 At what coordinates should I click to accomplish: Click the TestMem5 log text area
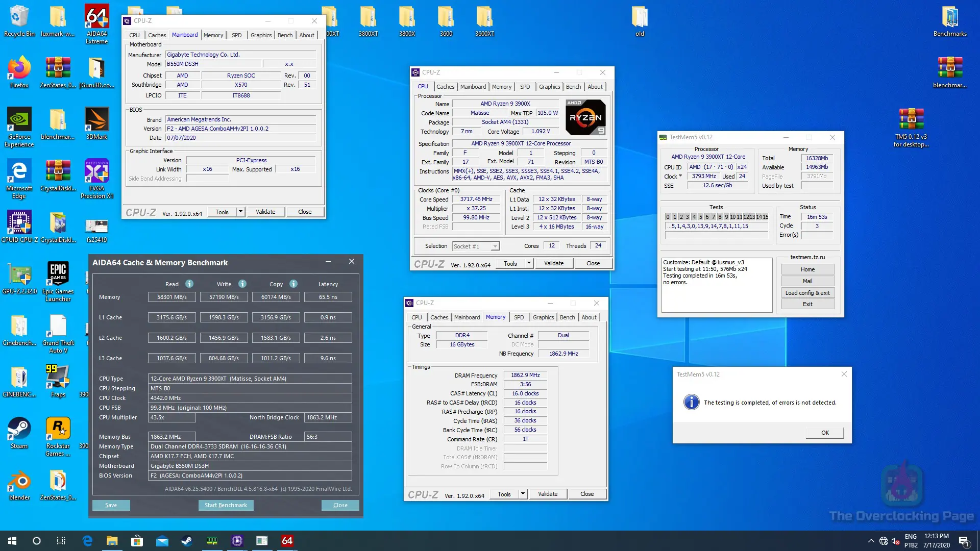[717, 286]
